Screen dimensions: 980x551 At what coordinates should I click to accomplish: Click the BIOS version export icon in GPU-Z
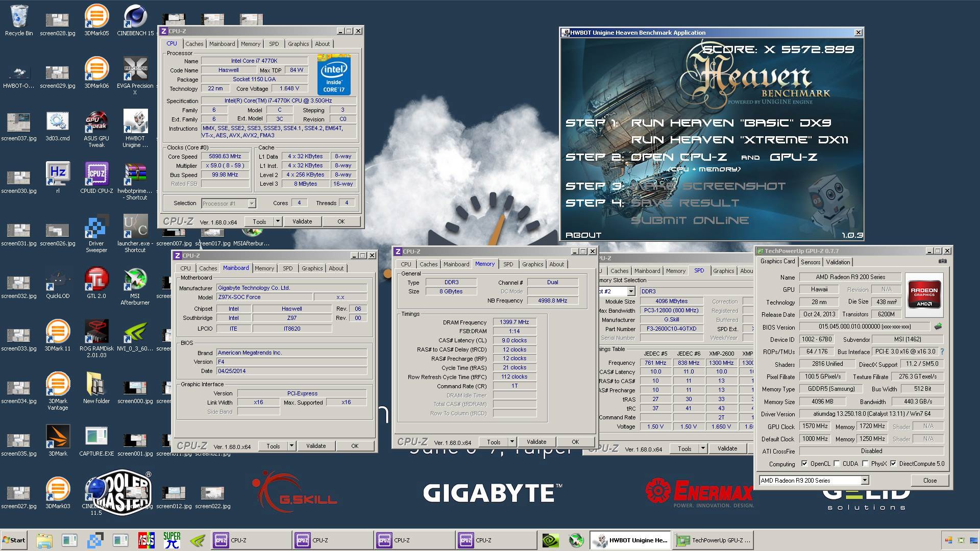pos(938,327)
